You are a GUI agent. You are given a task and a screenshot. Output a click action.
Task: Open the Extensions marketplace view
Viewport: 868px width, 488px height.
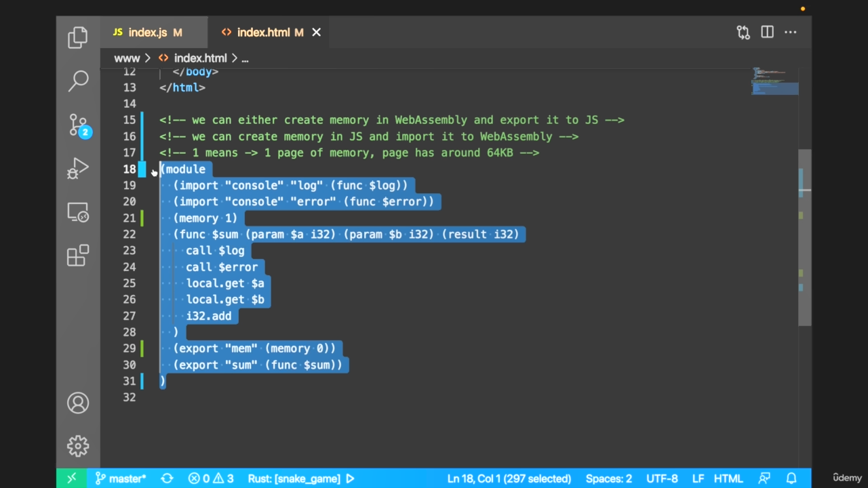click(78, 256)
